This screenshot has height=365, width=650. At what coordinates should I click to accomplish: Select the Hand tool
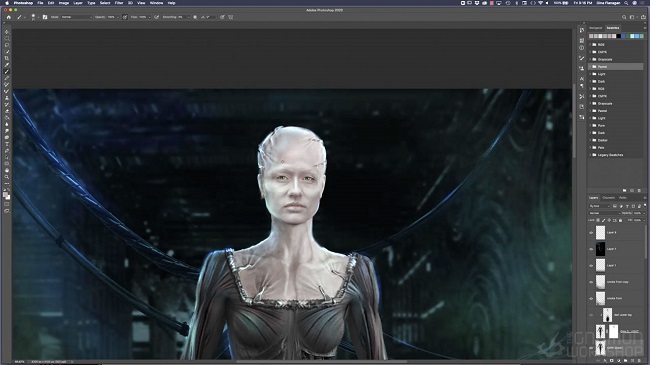click(x=7, y=170)
